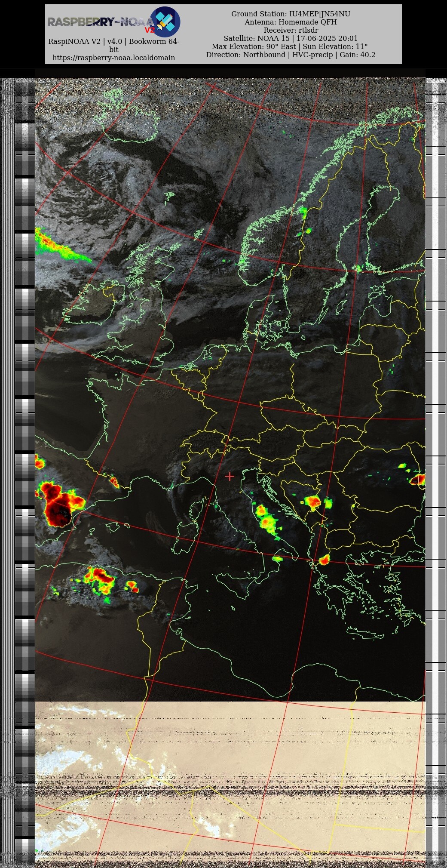The width and height of the screenshot is (447, 868).
Task: Open the https://raspberry-noaa.localdomain URL text
Action: (114, 58)
